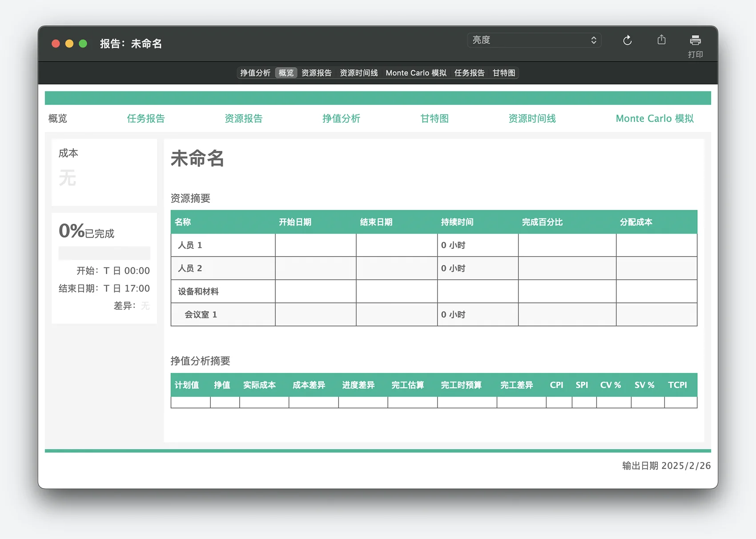The height and width of the screenshot is (539, 756).
Task: Open the 甘特图 toolbar tab
Action: coord(503,73)
